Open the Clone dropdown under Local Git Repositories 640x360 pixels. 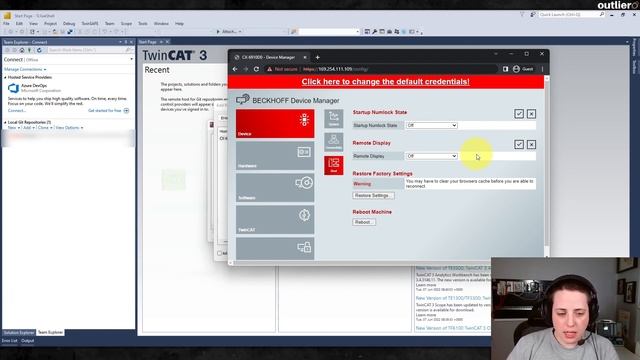point(45,128)
